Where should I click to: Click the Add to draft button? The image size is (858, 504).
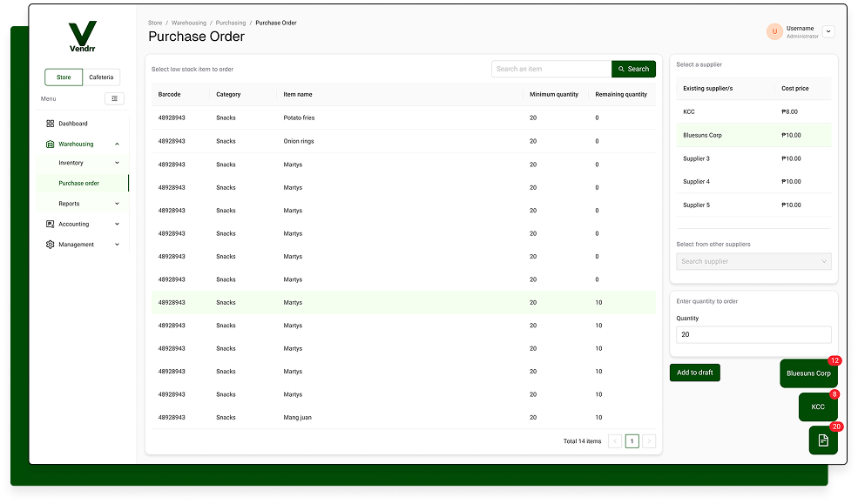click(x=694, y=373)
